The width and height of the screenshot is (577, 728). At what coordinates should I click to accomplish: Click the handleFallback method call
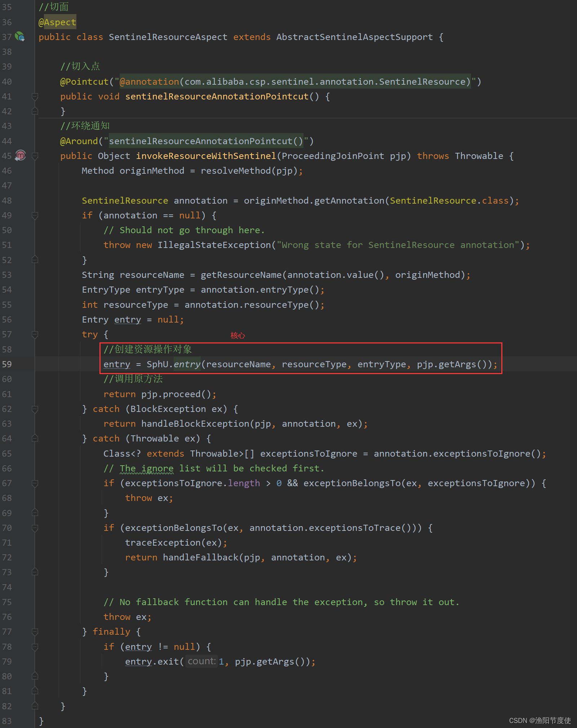[x=200, y=558]
